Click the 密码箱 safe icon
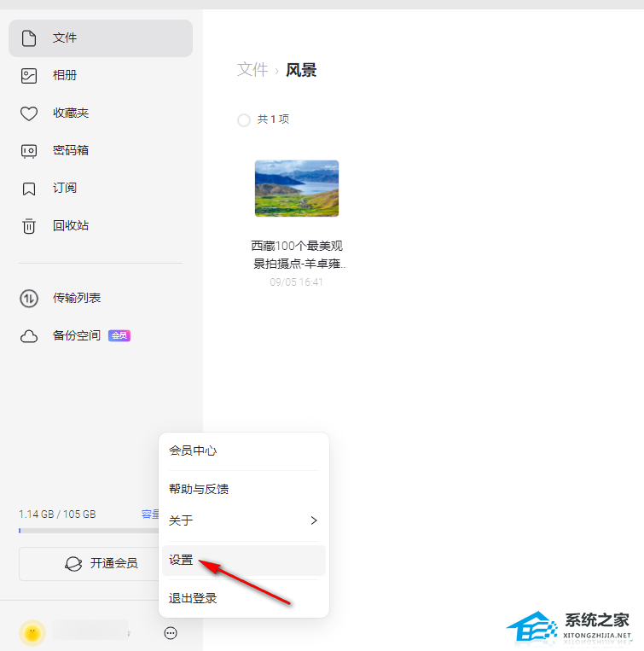Viewport: 644px width, 651px height. coord(29,151)
